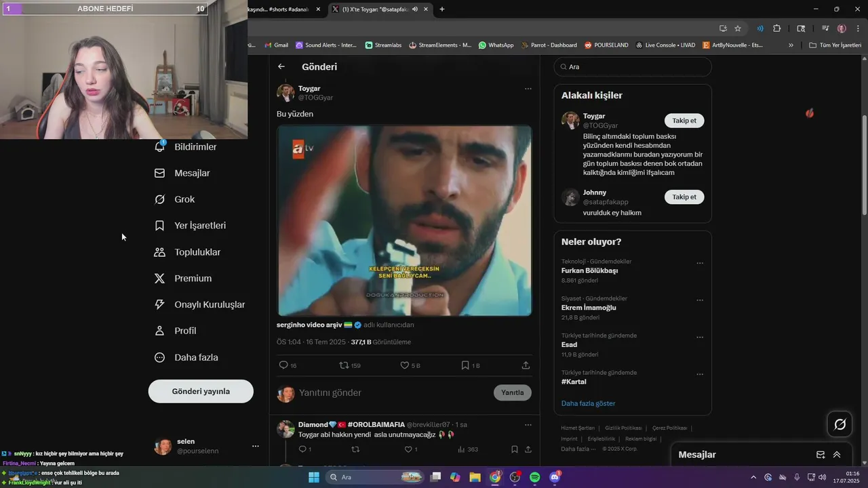Open Ekrem İmamoğlu trend
The width and height of the screenshot is (868, 488).
point(589,308)
